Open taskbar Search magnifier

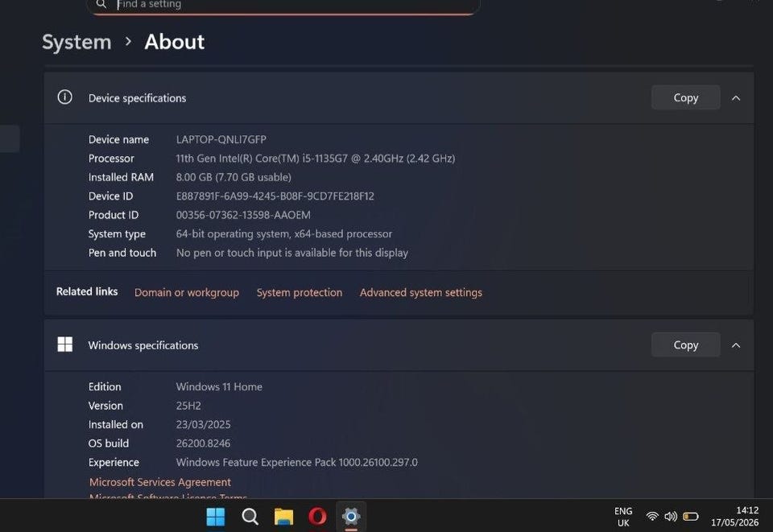click(x=250, y=517)
